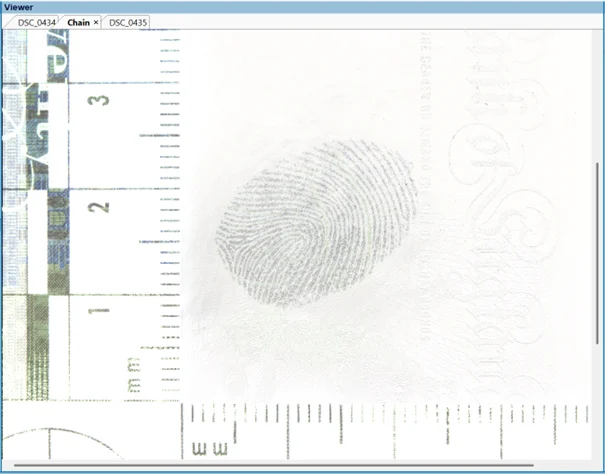This screenshot has height=474, width=605.
Task: Select the Chain tab label
Action: (x=78, y=21)
